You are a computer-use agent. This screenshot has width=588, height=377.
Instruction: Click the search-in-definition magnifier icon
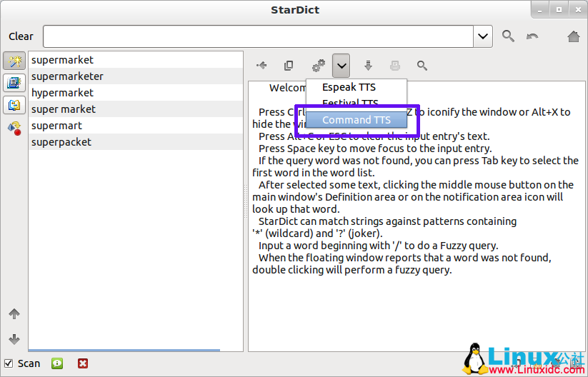tap(422, 66)
